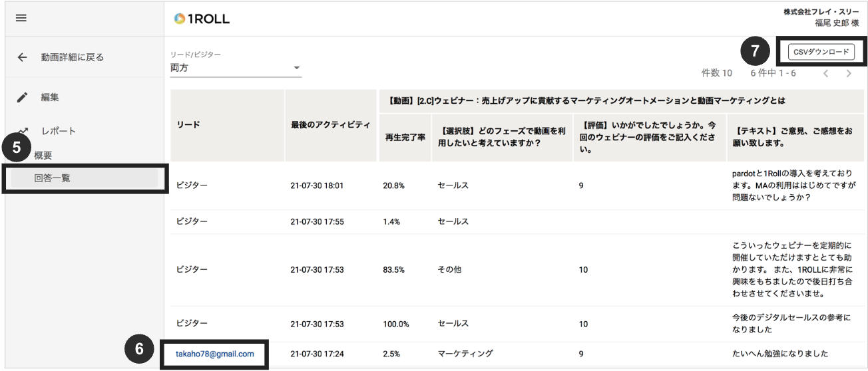
Task: Click the 1ROLL logo
Action: (x=202, y=19)
